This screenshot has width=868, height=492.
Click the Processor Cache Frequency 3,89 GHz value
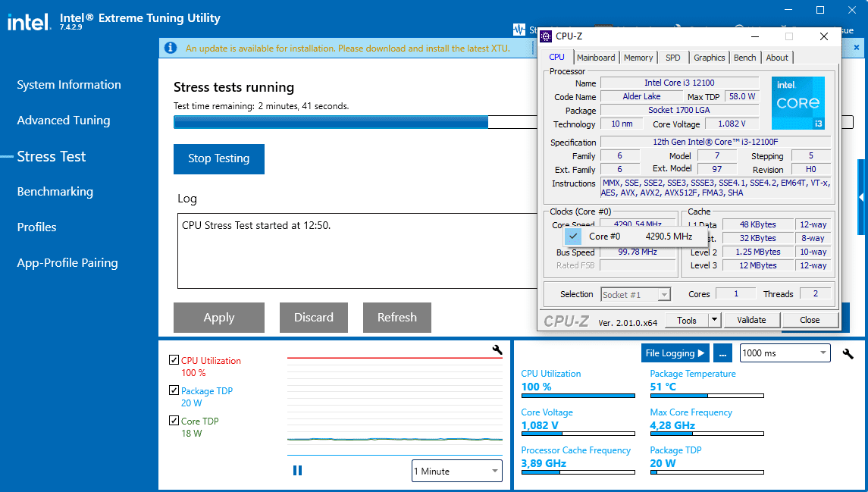pyautogui.click(x=544, y=462)
